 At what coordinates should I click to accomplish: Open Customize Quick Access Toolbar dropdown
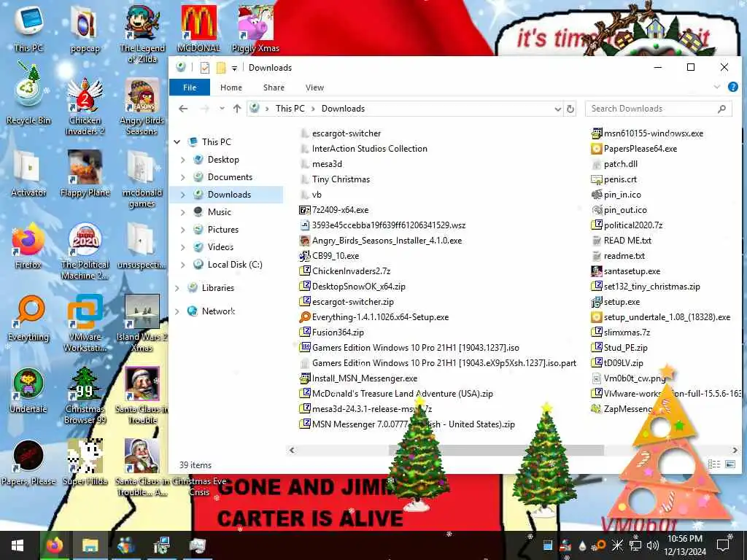[234, 68]
